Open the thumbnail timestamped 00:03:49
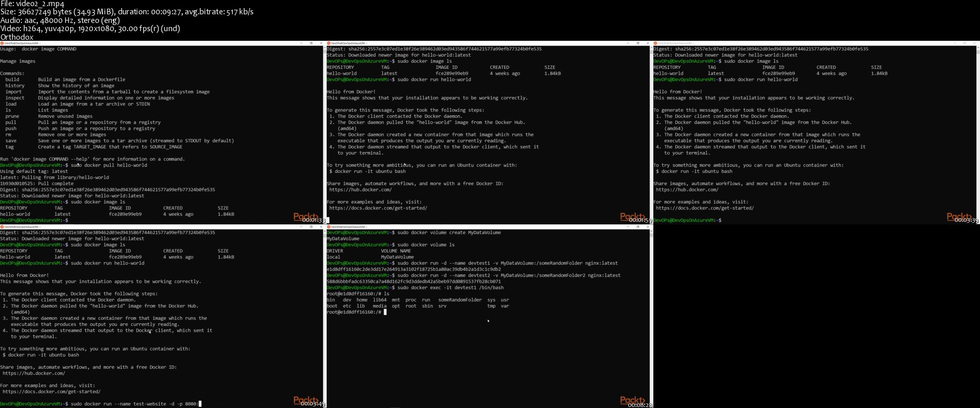980x408 pixels. (163, 316)
